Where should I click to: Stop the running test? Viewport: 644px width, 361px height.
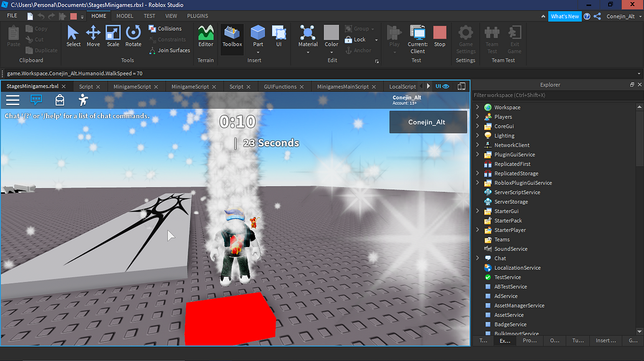[x=439, y=36]
